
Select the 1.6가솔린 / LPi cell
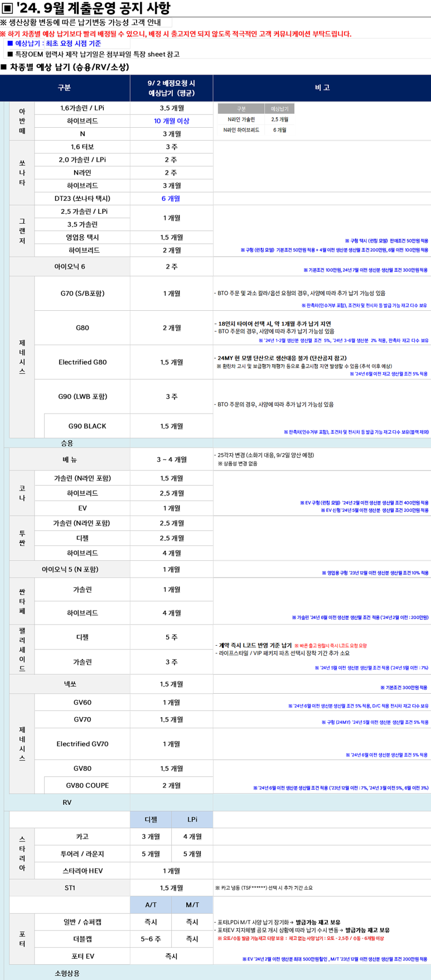point(83,108)
